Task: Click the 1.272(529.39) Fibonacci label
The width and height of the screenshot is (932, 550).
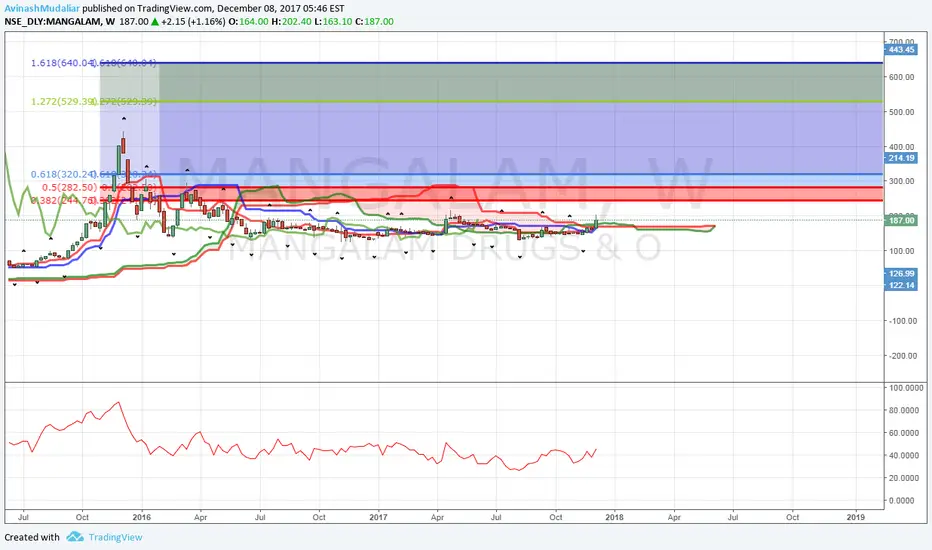Action: click(63, 102)
